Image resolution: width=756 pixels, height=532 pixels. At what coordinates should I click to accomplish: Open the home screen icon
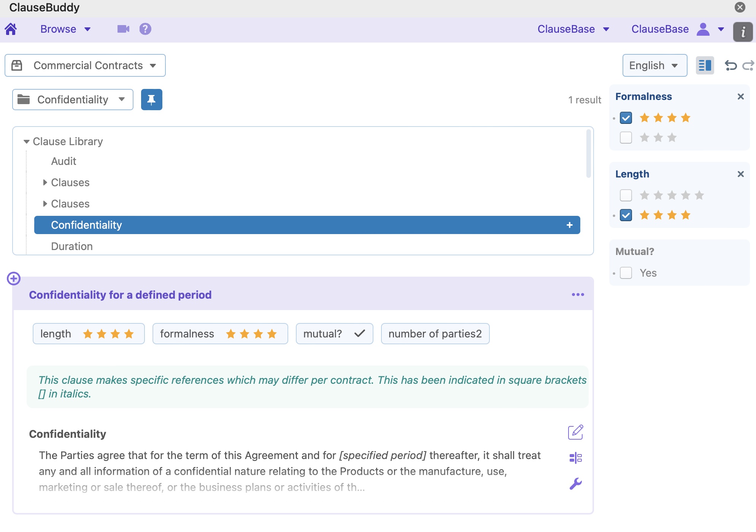pos(11,29)
